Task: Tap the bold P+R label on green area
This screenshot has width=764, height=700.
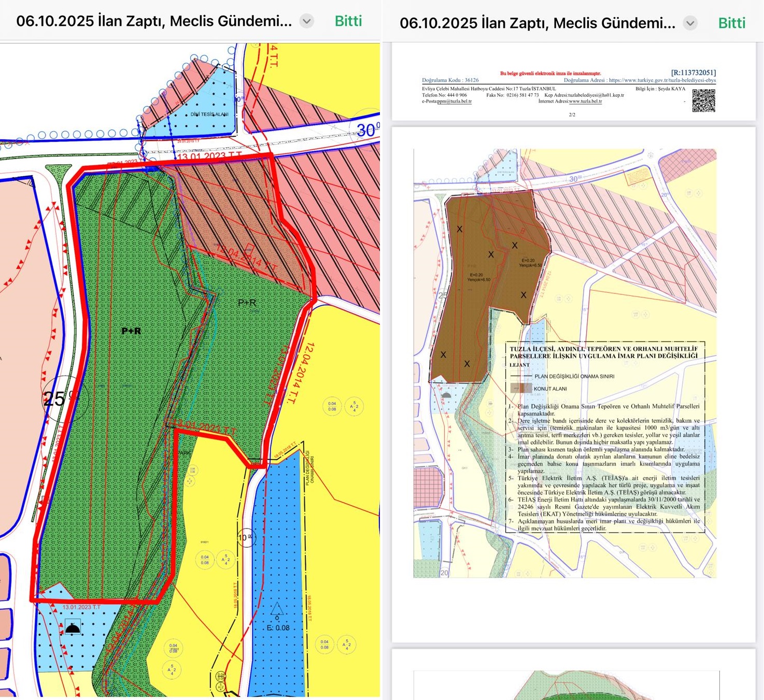Action: click(131, 331)
